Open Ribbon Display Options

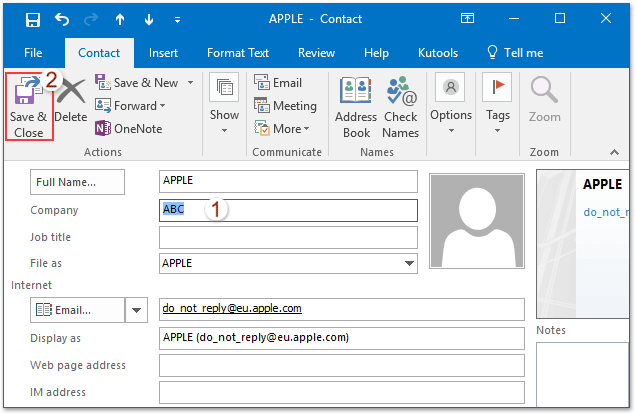467,18
